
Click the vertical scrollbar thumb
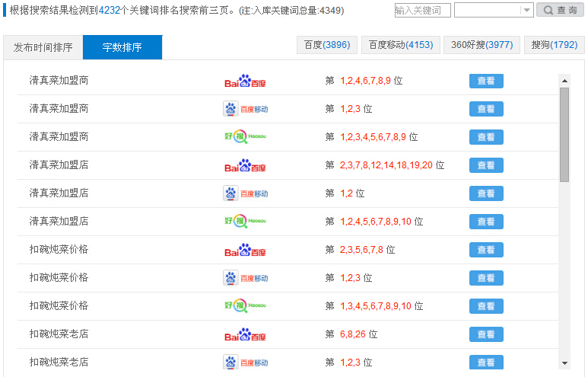[564, 135]
